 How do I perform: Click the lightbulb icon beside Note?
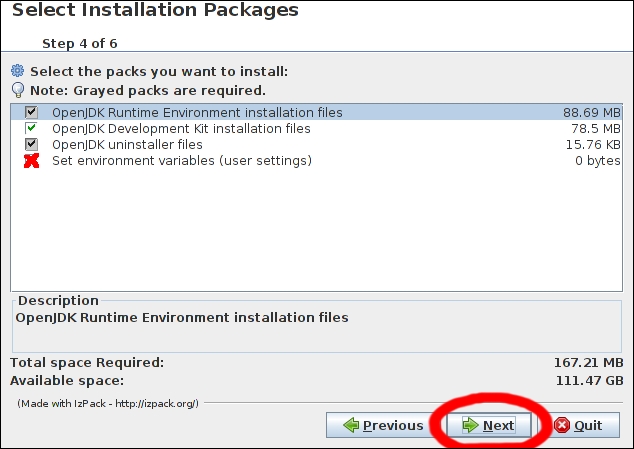17,90
